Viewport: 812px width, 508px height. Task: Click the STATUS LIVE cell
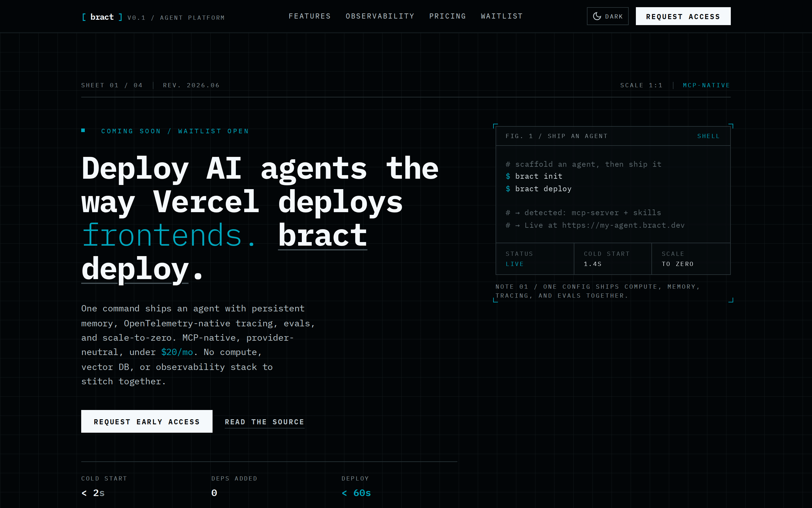pyautogui.click(x=535, y=259)
